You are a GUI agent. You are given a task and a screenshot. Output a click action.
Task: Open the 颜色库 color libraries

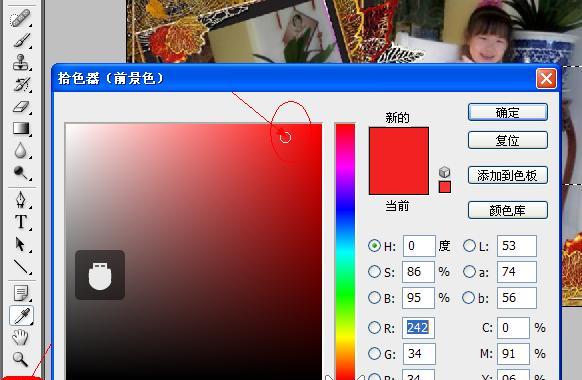(508, 210)
